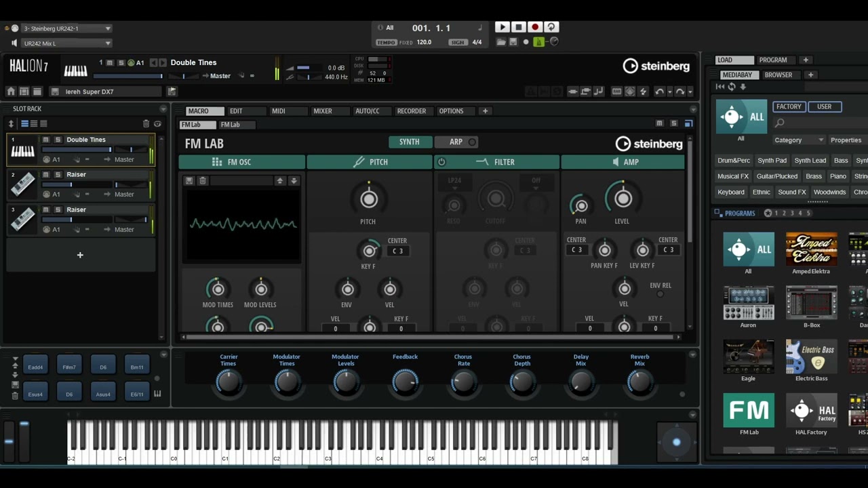Add a tab with plus after OPTIONS
This screenshot has width=868, height=488.
coord(485,111)
